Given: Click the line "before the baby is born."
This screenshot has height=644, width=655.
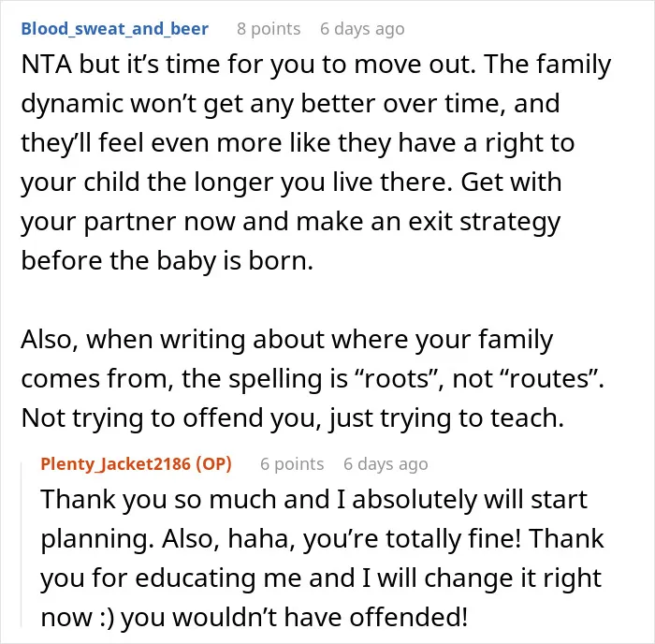Looking at the screenshot, I should coord(167,261).
